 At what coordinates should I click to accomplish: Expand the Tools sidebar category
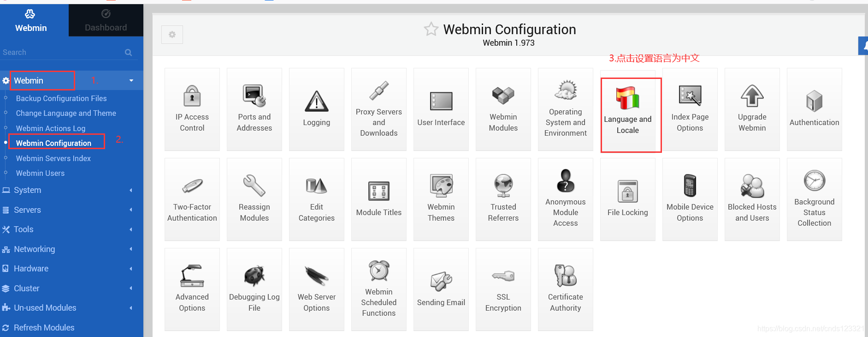71,229
